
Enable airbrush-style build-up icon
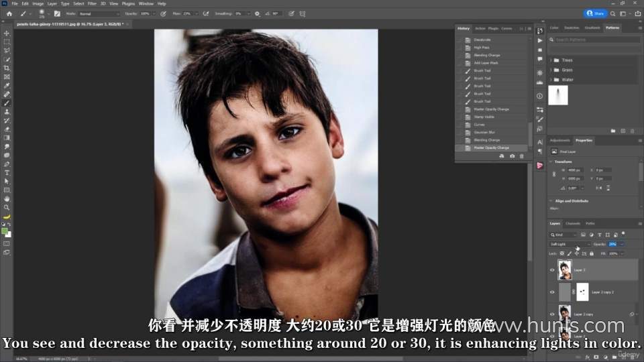click(x=206, y=13)
